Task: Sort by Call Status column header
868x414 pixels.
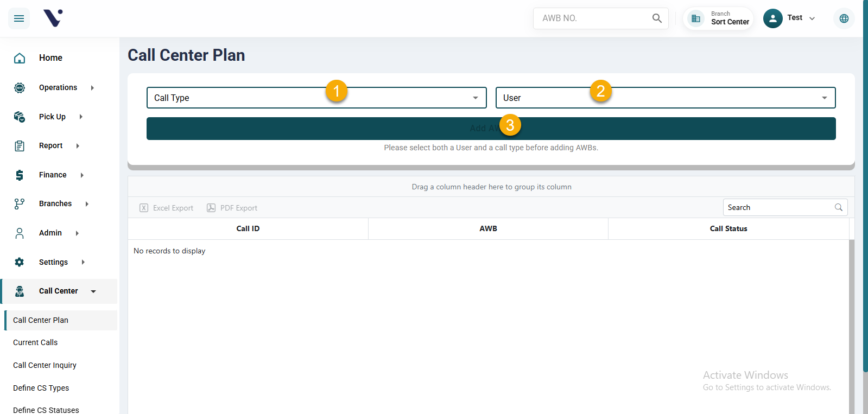Action: (x=728, y=228)
